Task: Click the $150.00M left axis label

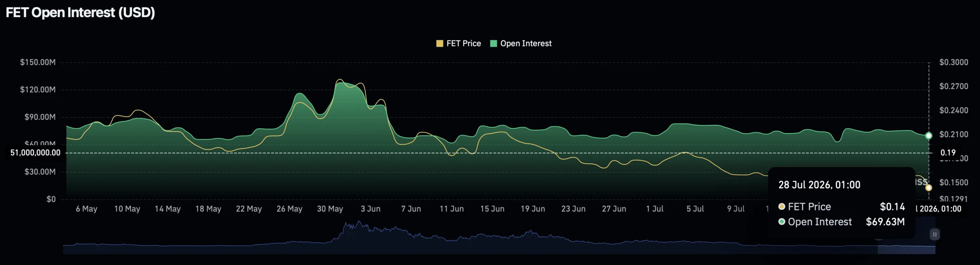Action: click(38, 62)
